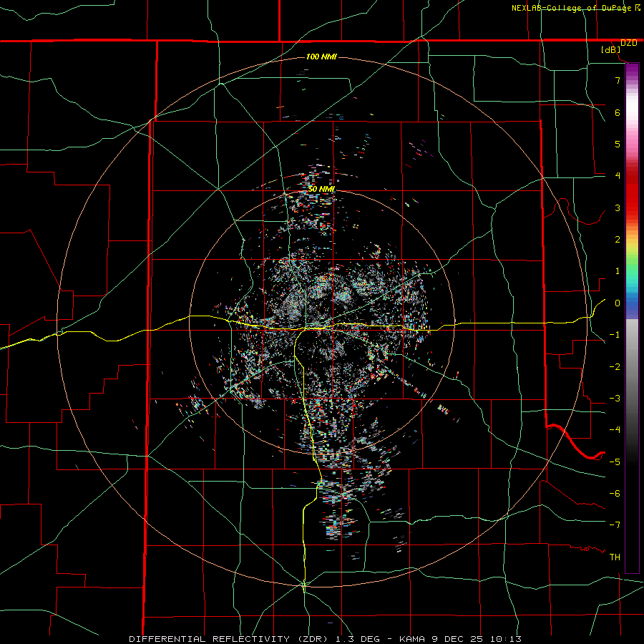Click the 100 NMI range ring label
Viewport: 644px width, 644px height.
point(321,57)
